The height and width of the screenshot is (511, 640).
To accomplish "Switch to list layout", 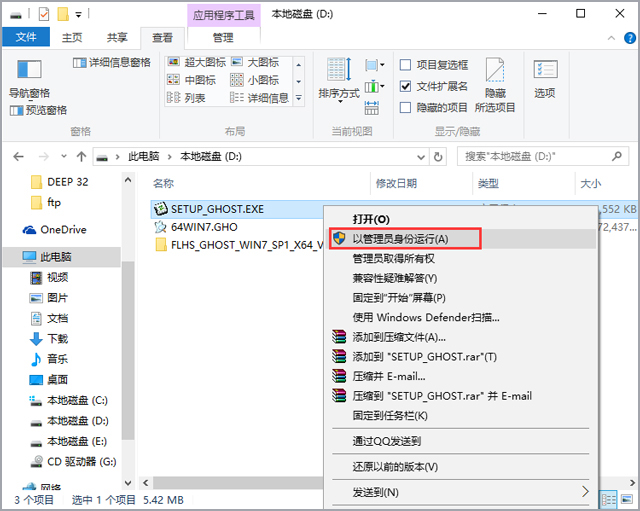I will 186,98.
